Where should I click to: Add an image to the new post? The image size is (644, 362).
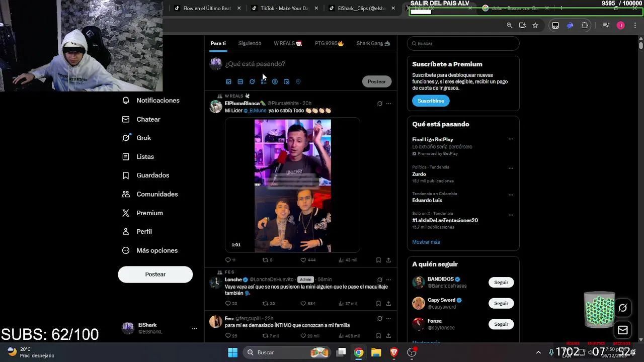coord(228,81)
